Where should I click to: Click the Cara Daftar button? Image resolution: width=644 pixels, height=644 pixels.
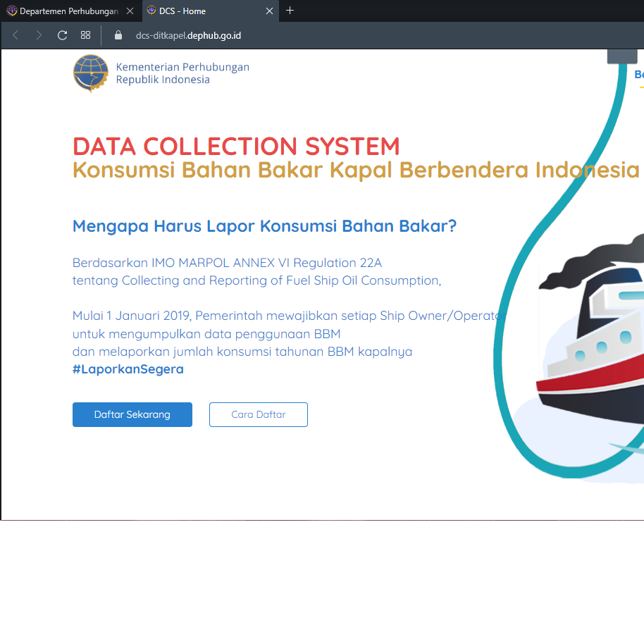(258, 414)
